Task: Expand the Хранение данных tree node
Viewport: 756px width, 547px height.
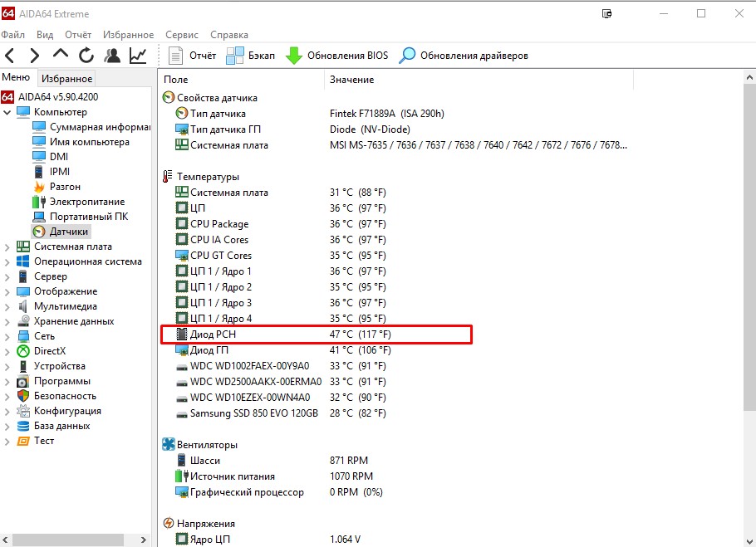Action: (7, 322)
